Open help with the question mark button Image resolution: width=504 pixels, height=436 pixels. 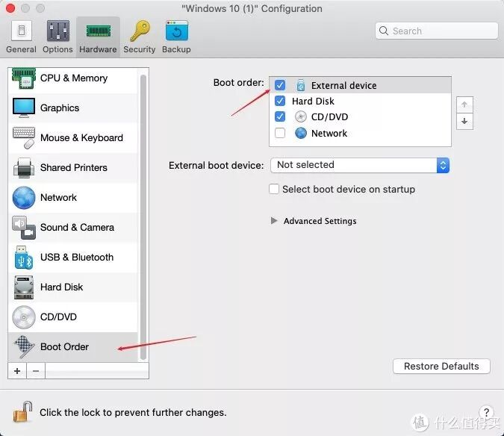486,412
